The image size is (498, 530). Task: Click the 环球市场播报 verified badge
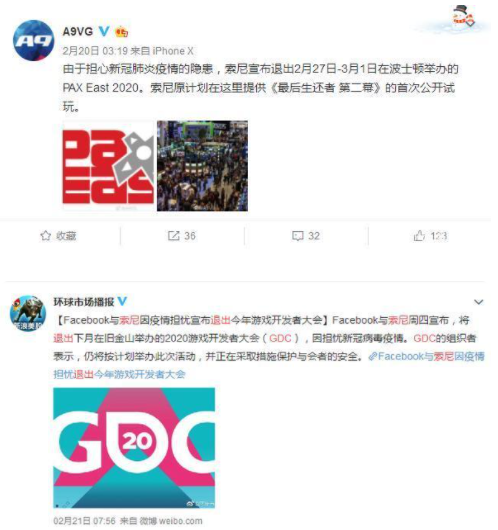point(122,301)
